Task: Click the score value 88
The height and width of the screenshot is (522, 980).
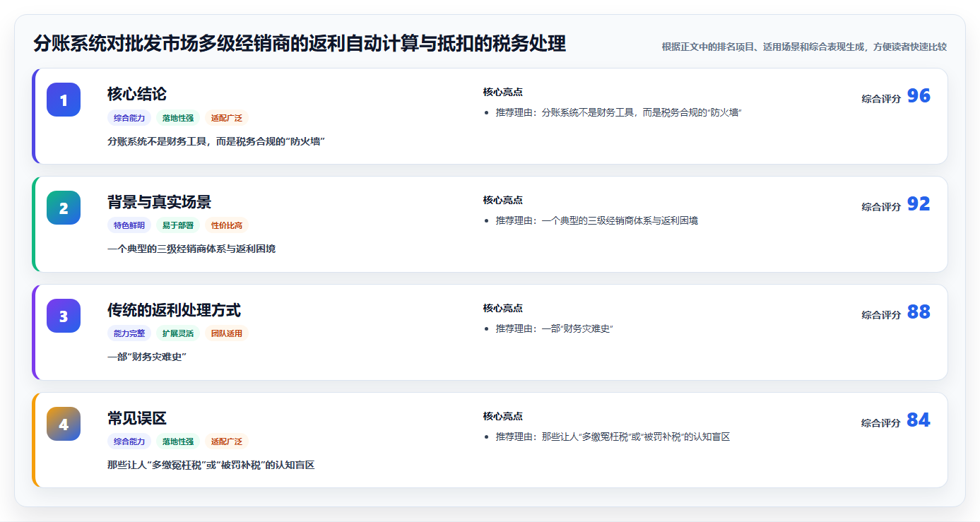Action: point(919,312)
